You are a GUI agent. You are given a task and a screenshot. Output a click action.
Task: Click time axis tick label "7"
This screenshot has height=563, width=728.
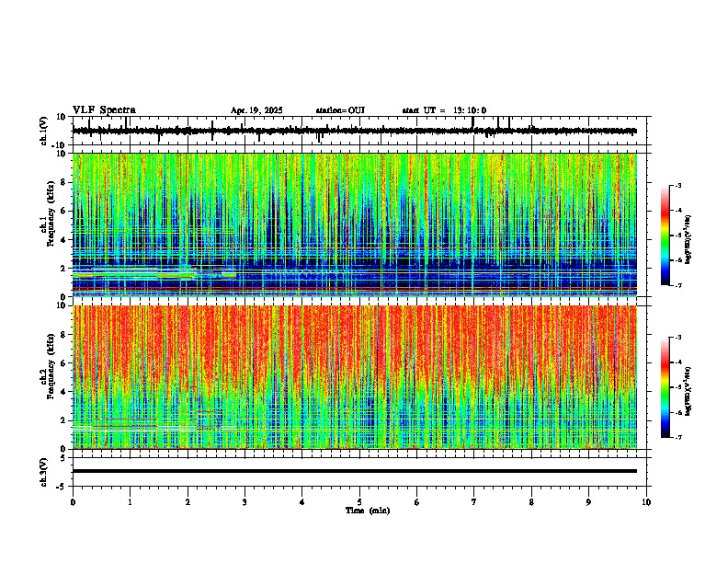(x=474, y=502)
